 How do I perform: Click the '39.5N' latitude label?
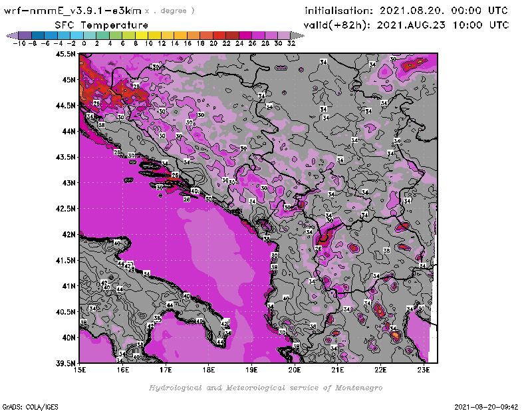(65, 364)
